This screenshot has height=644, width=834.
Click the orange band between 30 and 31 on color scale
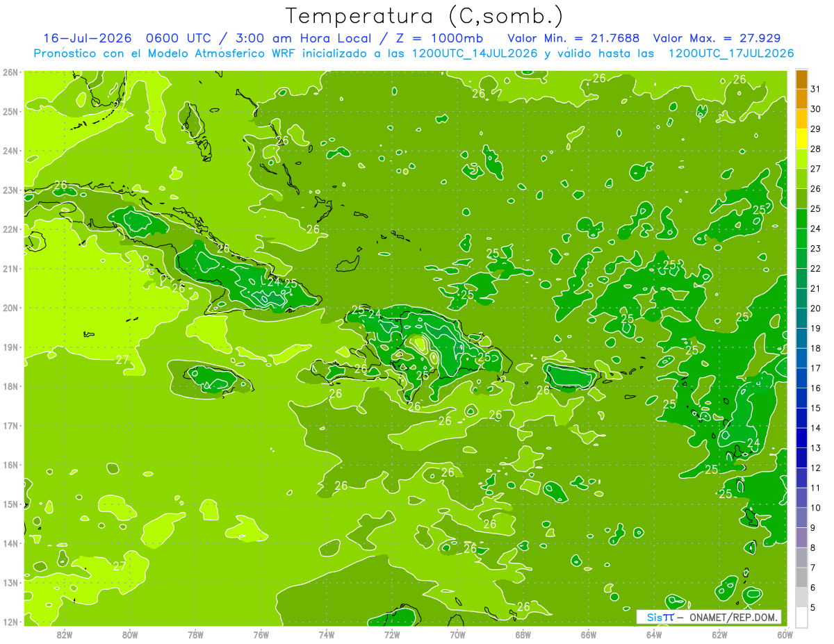[801, 99]
